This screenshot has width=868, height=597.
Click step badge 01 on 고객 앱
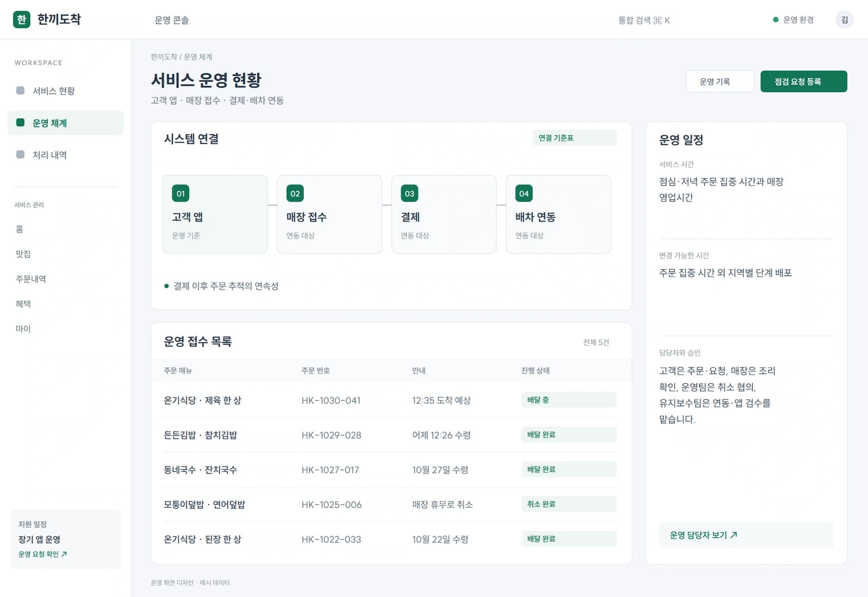[181, 193]
